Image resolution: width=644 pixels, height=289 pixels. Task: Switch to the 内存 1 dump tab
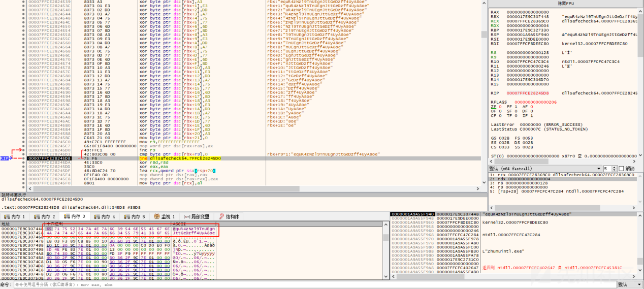pos(15,216)
